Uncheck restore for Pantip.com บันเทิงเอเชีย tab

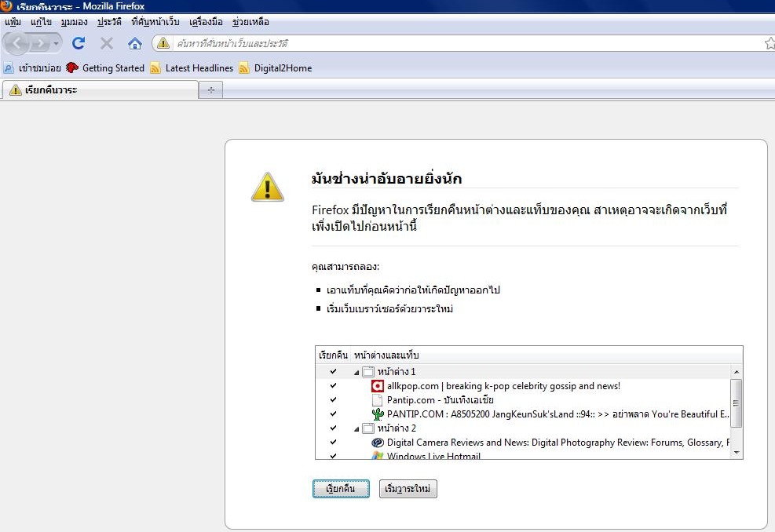click(x=333, y=399)
